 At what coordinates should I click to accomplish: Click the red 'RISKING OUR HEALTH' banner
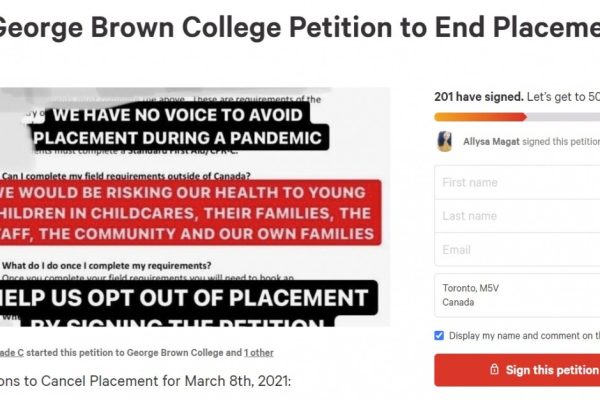click(192, 212)
